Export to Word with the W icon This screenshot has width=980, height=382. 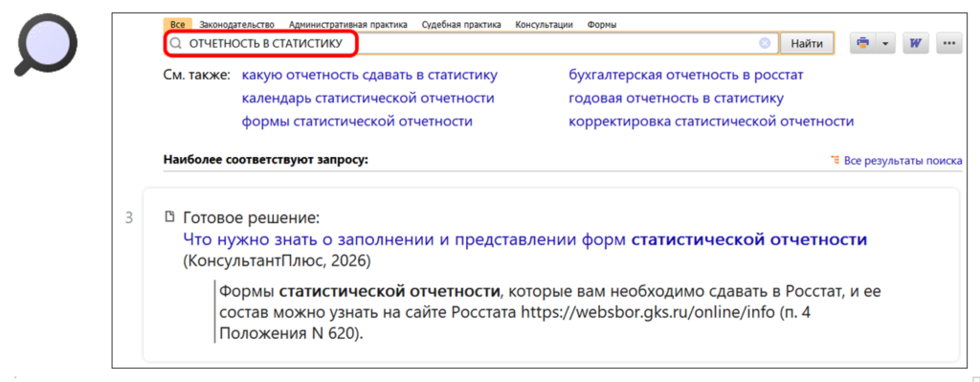pyautogui.click(x=916, y=44)
